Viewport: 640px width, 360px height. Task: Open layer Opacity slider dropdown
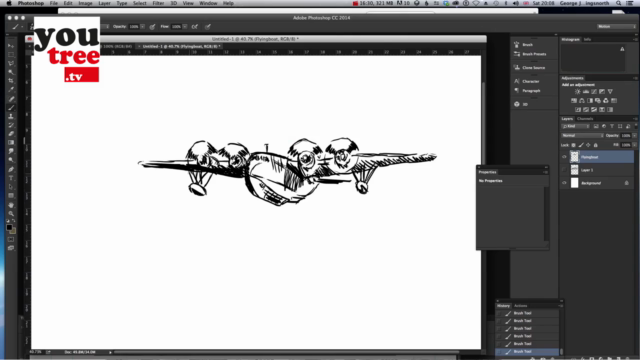tap(634, 136)
